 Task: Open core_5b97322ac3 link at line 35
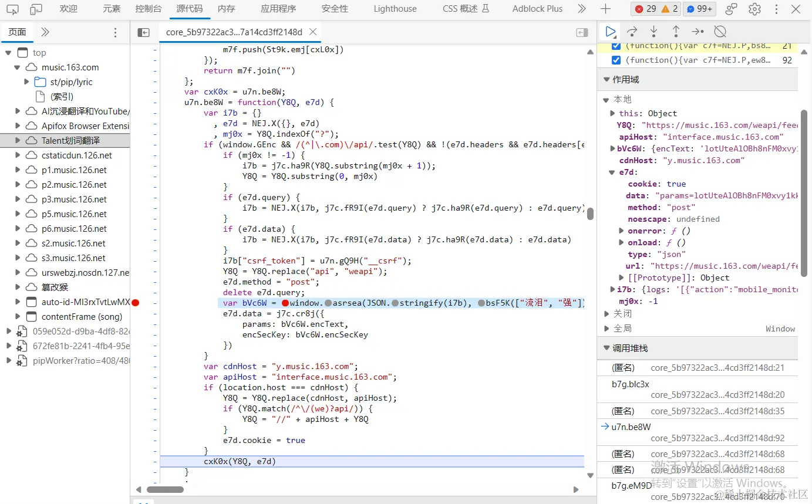click(x=717, y=411)
